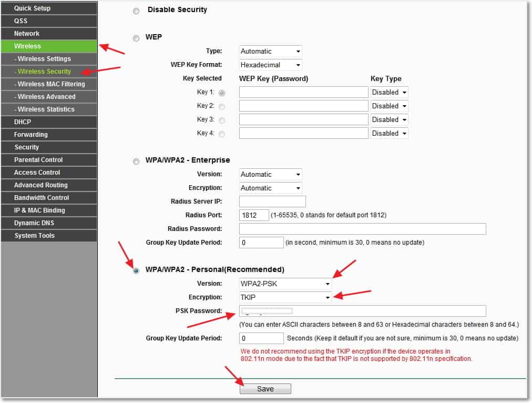Open the WEP Key Format dropdown
This screenshot has width=532, height=403.
coord(270,65)
